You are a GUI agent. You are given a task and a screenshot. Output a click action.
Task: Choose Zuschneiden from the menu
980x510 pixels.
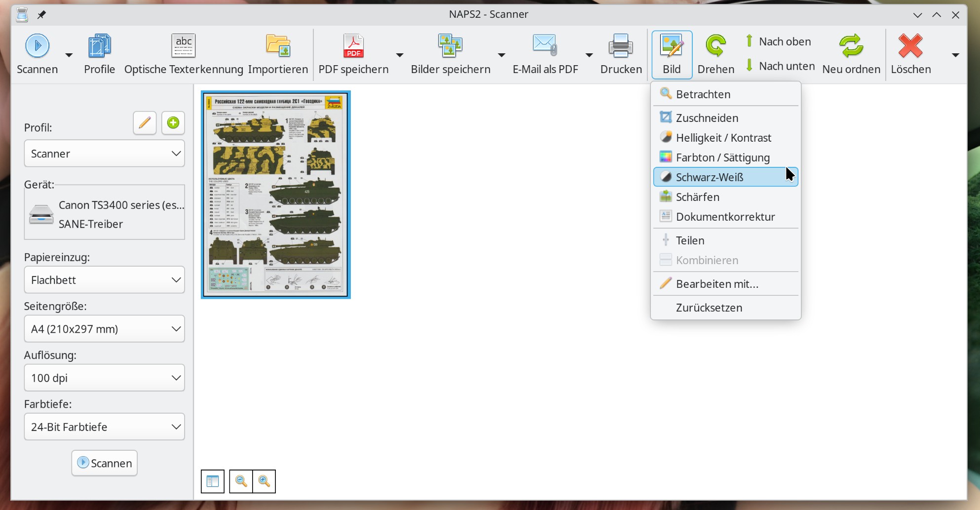[725, 118]
